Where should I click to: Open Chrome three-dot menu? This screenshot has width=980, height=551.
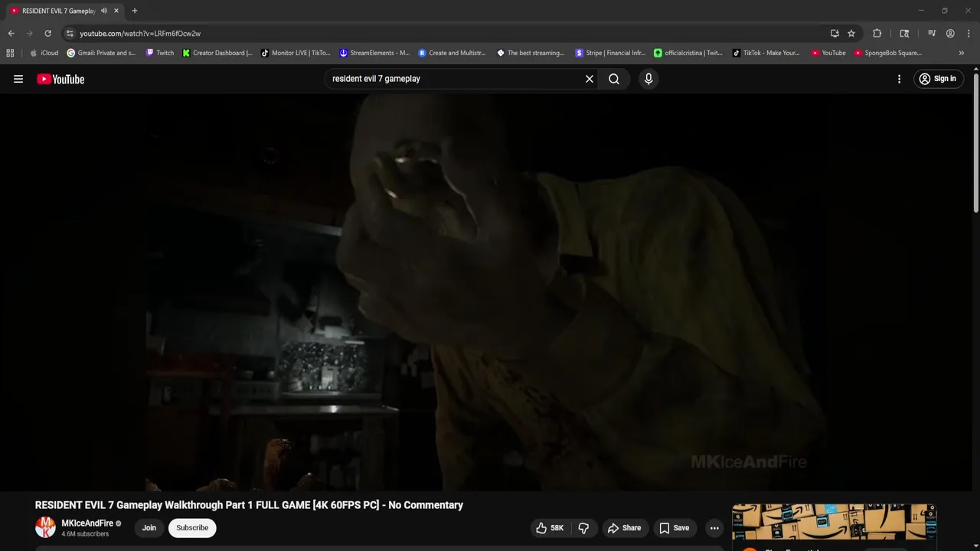click(x=969, y=34)
